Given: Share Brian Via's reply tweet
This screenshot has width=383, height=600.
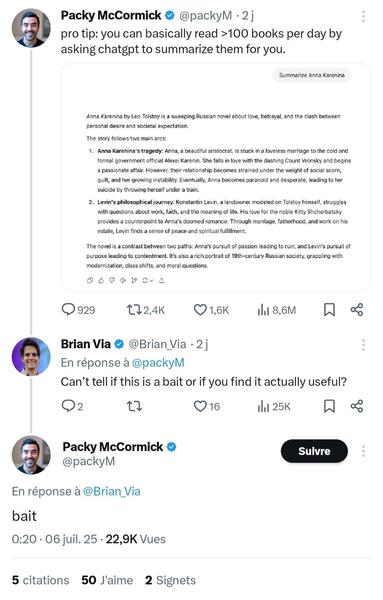Looking at the screenshot, I should point(357,406).
